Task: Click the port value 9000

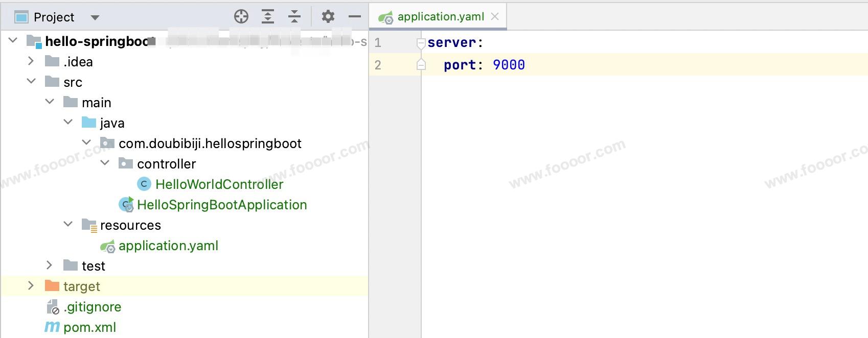Action: pyautogui.click(x=509, y=65)
